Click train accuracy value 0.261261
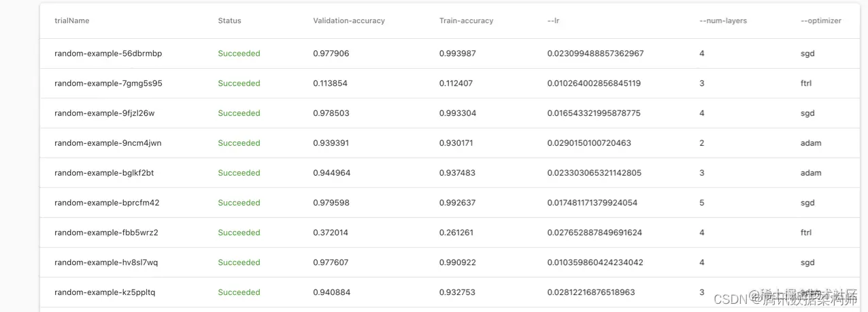The width and height of the screenshot is (868, 312). coord(456,233)
